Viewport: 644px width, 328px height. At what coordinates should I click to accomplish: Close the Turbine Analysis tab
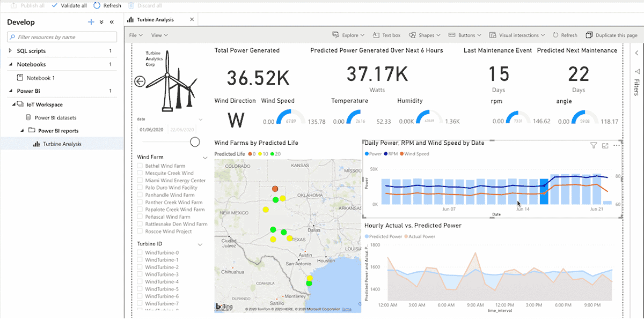(x=192, y=20)
